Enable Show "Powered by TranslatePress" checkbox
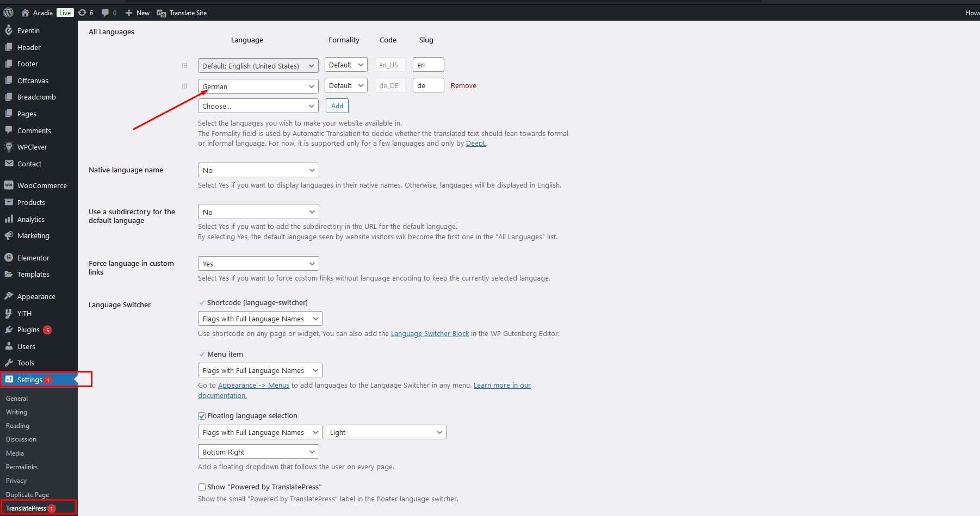Viewport: 980px width, 516px height. (x=202, y=487)
